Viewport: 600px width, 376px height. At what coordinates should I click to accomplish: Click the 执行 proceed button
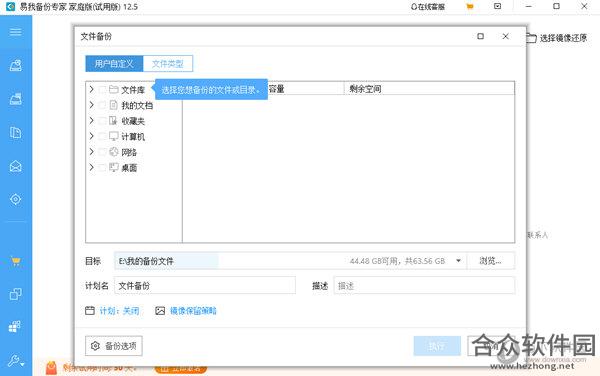tap(437, 346)
